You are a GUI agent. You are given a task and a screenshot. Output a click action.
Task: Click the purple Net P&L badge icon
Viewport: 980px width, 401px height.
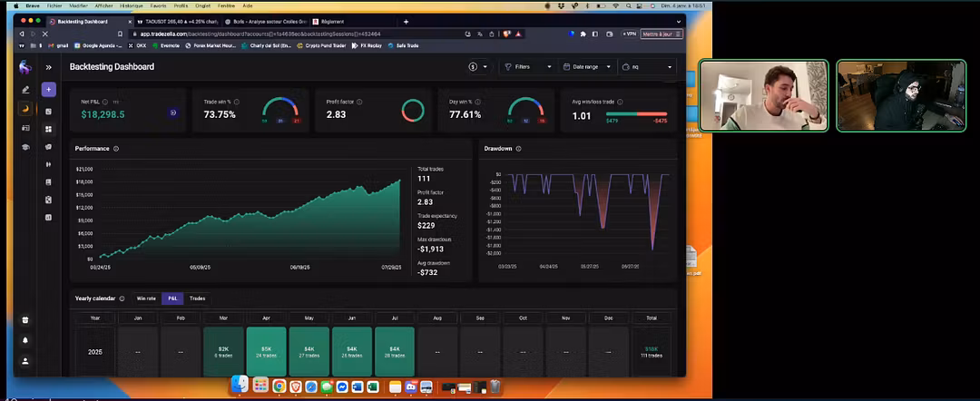(172, 112)
